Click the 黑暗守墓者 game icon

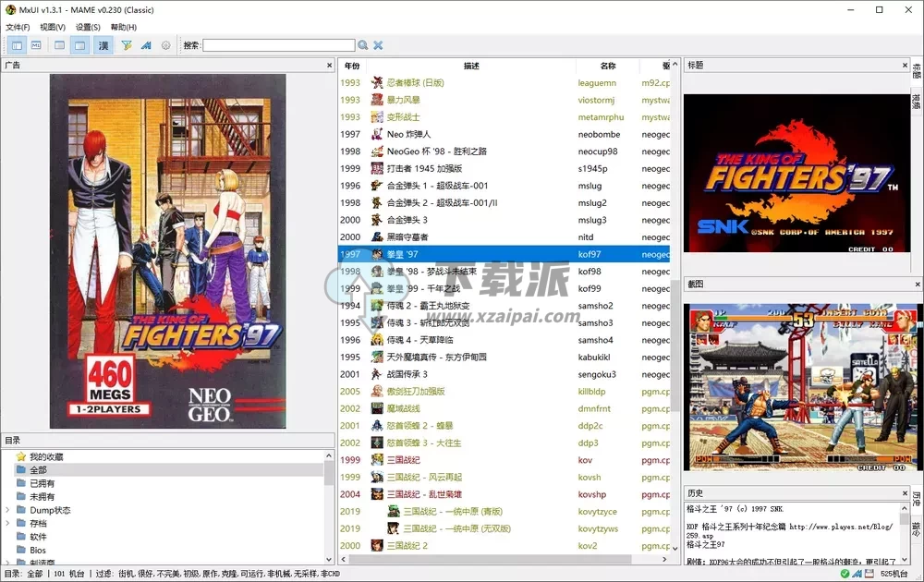(377, 236)
